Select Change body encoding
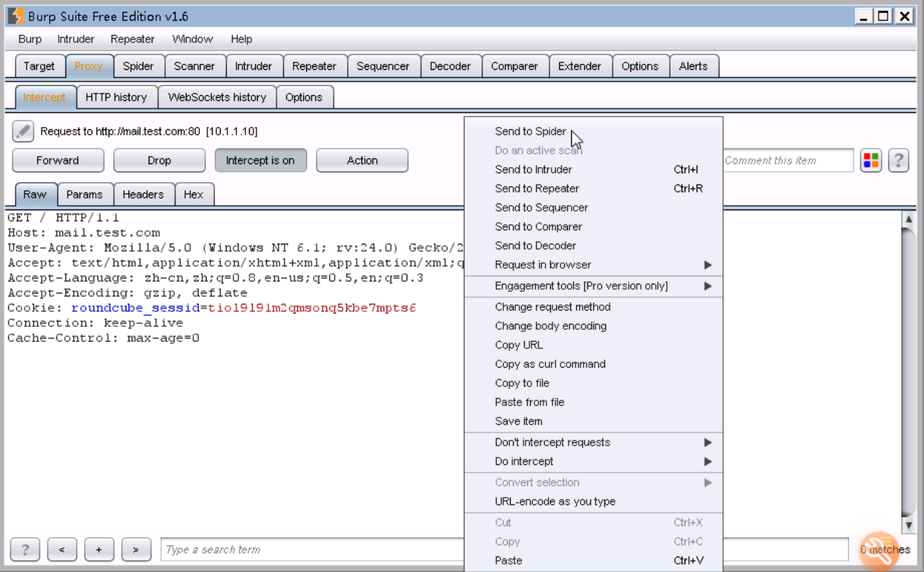 click(x=593, y=326)
